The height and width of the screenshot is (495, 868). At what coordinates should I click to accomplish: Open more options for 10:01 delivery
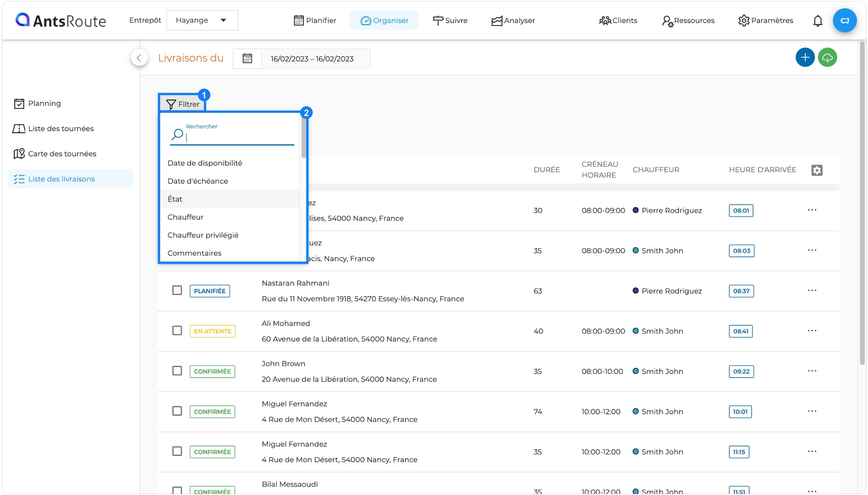pos(812,411)
